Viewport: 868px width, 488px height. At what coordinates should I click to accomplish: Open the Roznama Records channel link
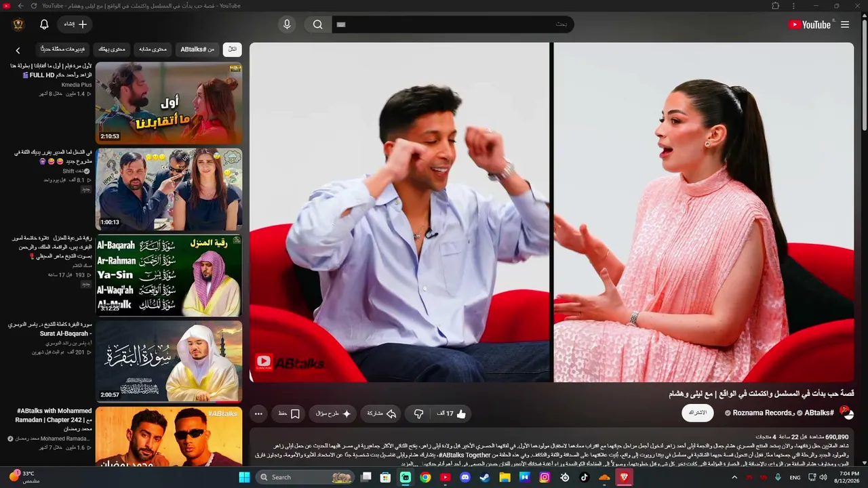763,413
